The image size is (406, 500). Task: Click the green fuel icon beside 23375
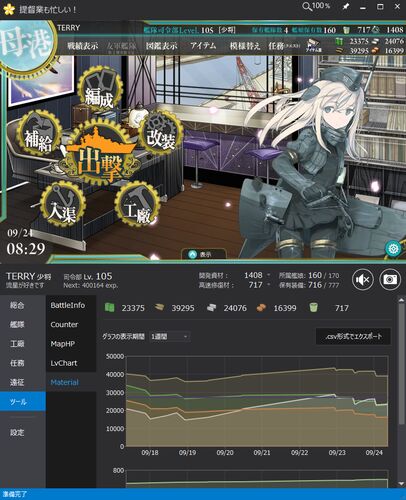click(110, 308)
